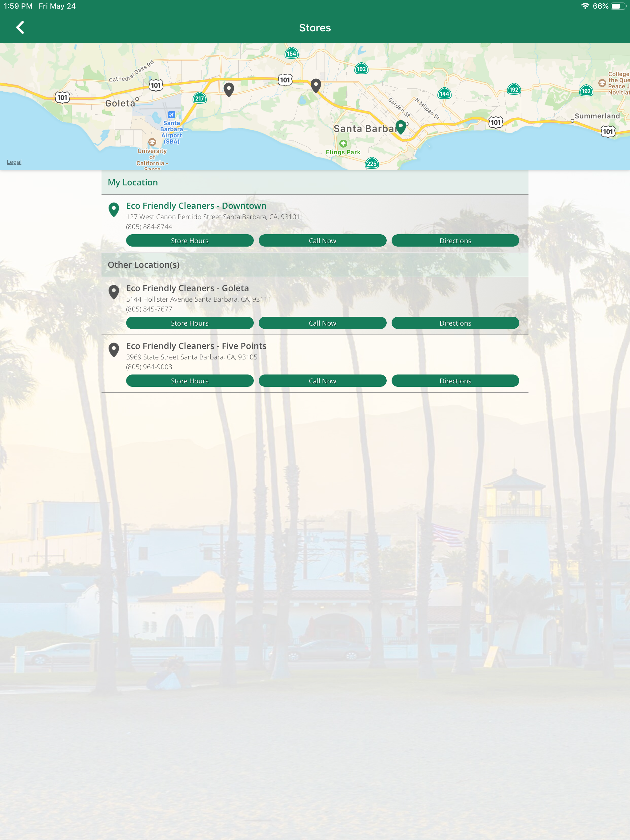
Task: Select Eco Friendly Cleaners - Goleta title
Action: tap(187, 288)
